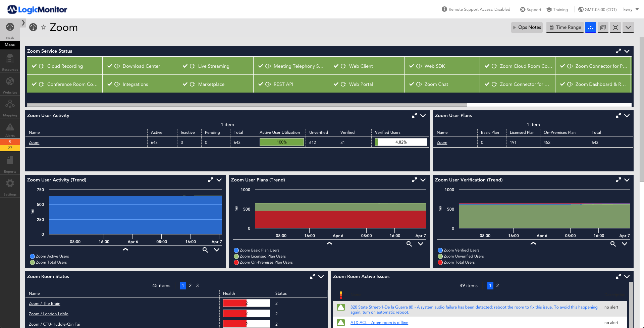Screen dimensions: 644x328
Task: Star the Zoom dashboard as favorite
Action: pyautogui.click(x=44, y=28)
